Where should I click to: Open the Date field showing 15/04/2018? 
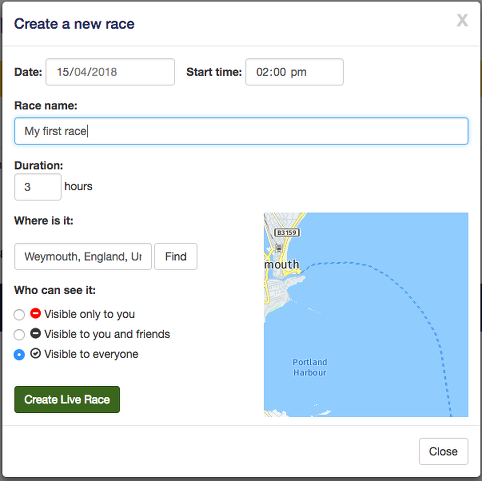pos(110,72)
